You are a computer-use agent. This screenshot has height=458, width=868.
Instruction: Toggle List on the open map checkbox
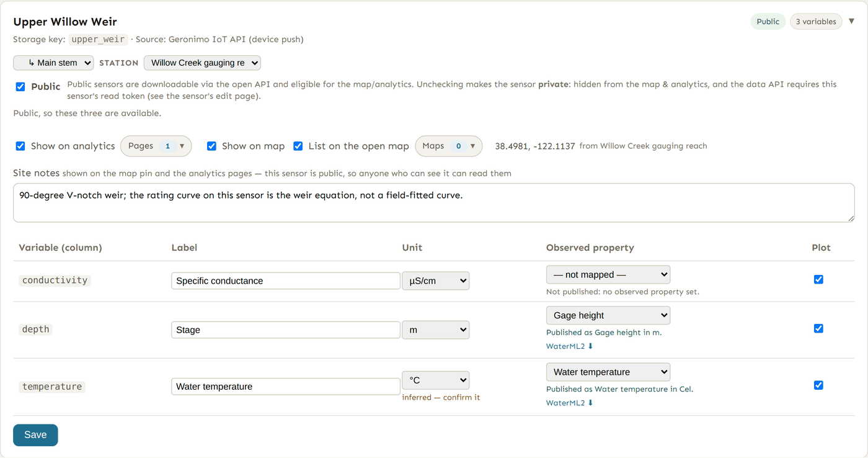298,146
